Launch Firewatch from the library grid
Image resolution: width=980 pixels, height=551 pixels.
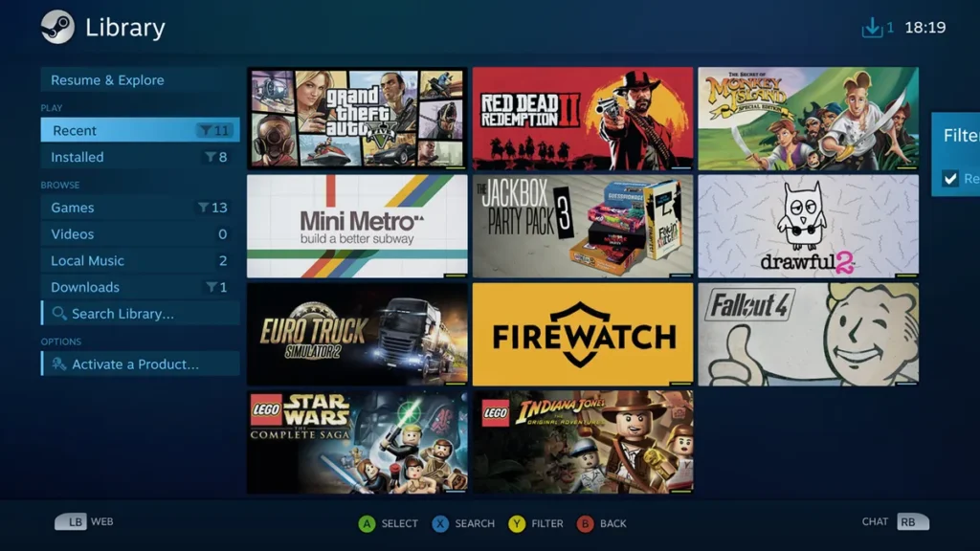point(582,332)
